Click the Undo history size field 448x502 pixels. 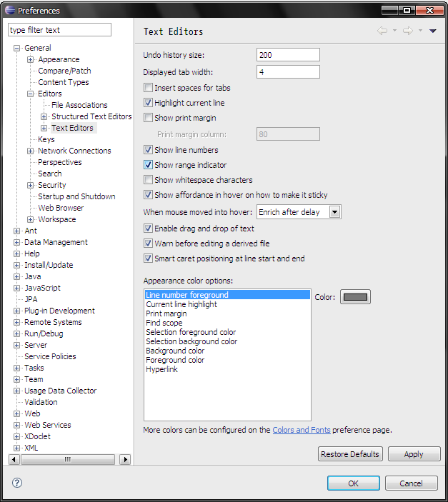(x=288, y=55)
